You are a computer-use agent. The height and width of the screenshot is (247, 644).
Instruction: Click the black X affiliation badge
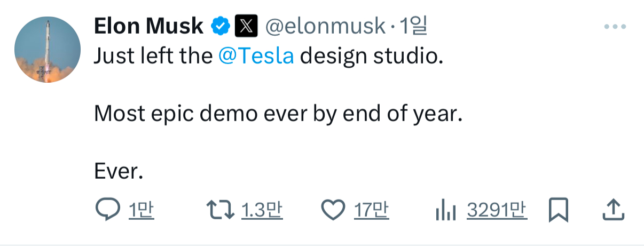246,26
